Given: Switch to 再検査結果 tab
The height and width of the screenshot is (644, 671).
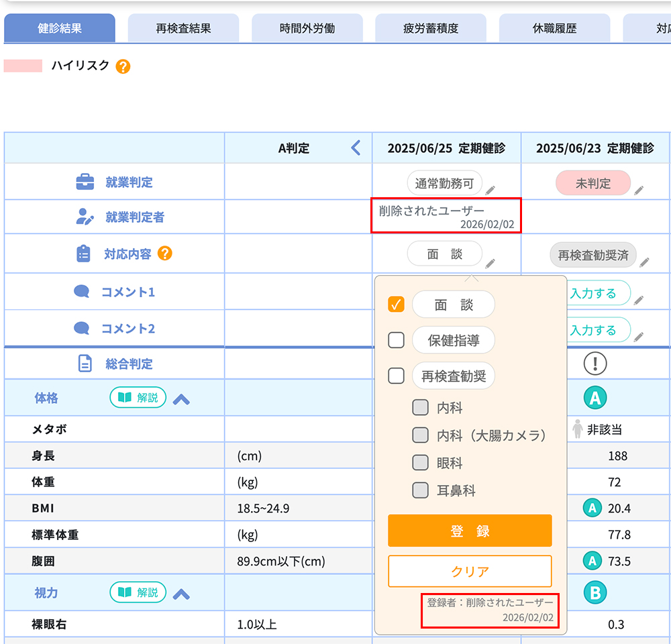Looking at the screenshot, I should pos(183,29).
